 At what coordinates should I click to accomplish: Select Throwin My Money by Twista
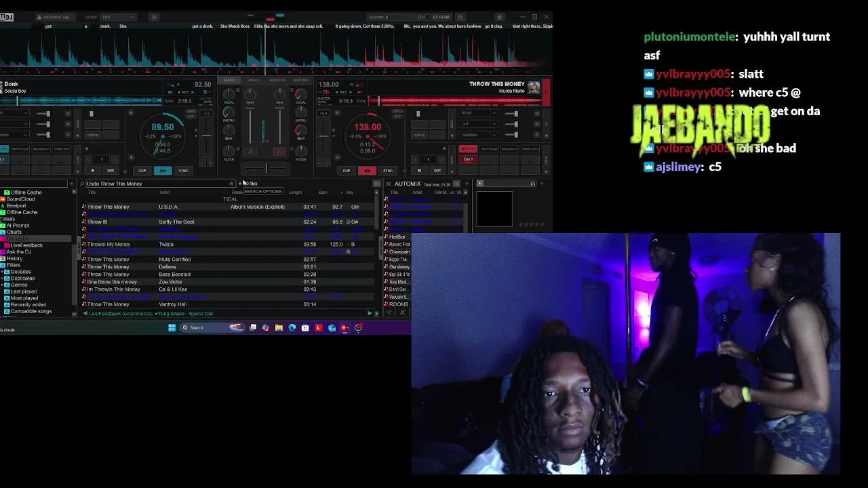click(228, 244)
